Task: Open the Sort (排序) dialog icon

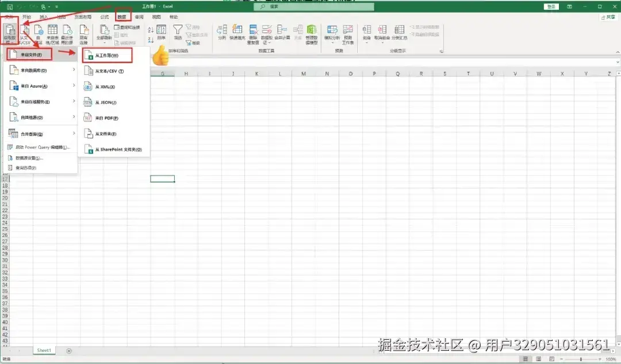Action: point(161,32)
